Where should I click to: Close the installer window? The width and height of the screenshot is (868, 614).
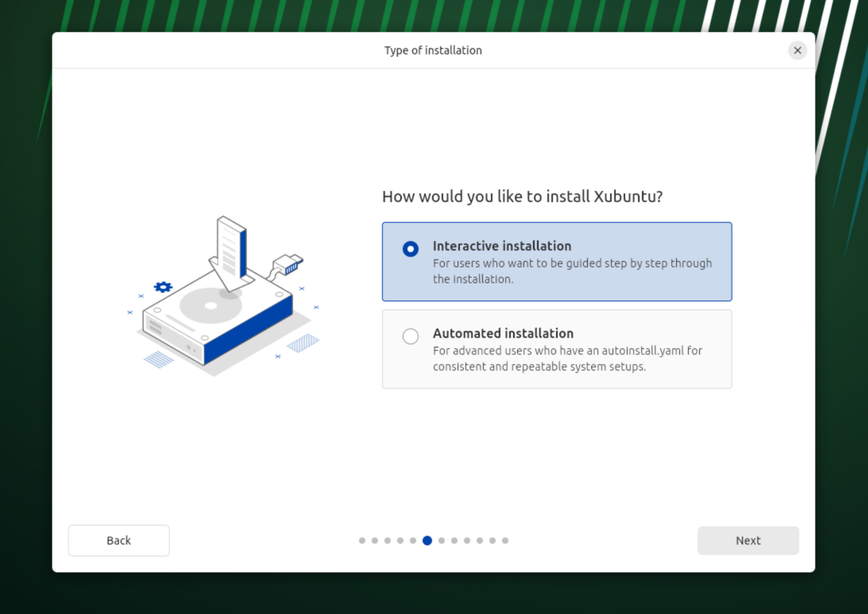797,50
